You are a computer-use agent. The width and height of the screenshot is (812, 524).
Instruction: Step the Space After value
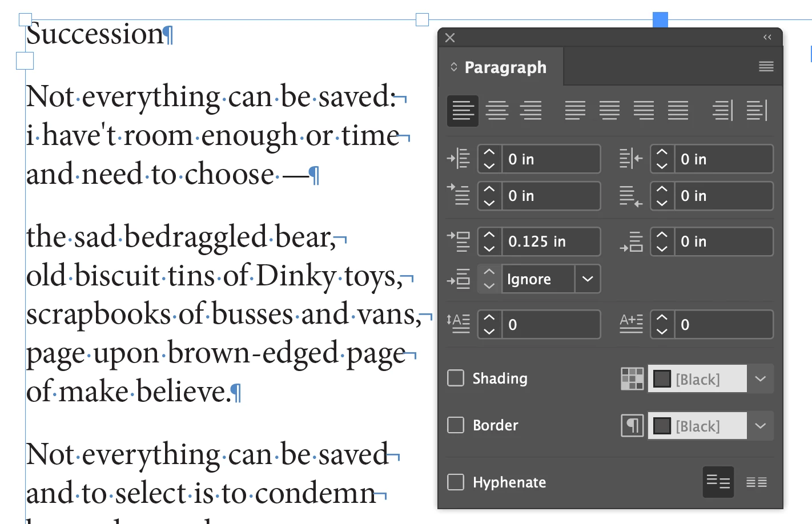(x=662, y=241)
